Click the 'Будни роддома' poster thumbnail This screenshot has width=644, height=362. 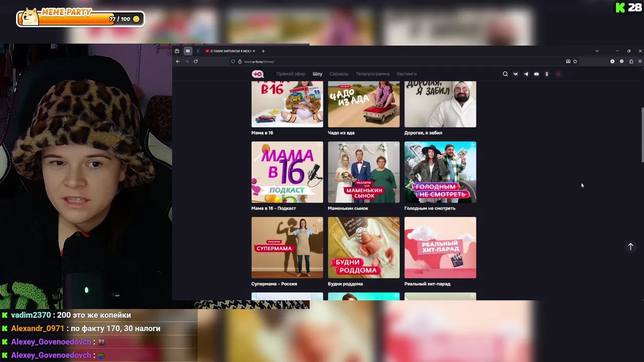(364, 247)
